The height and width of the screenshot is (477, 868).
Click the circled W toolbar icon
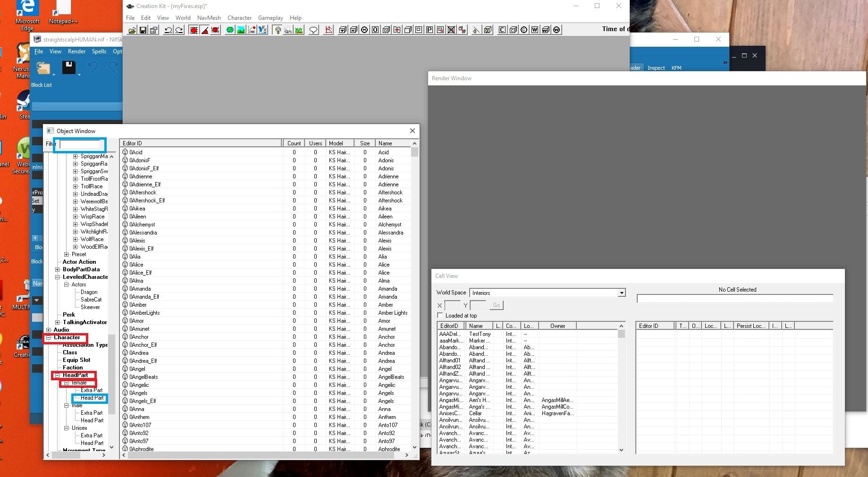(x=556, y=30)
